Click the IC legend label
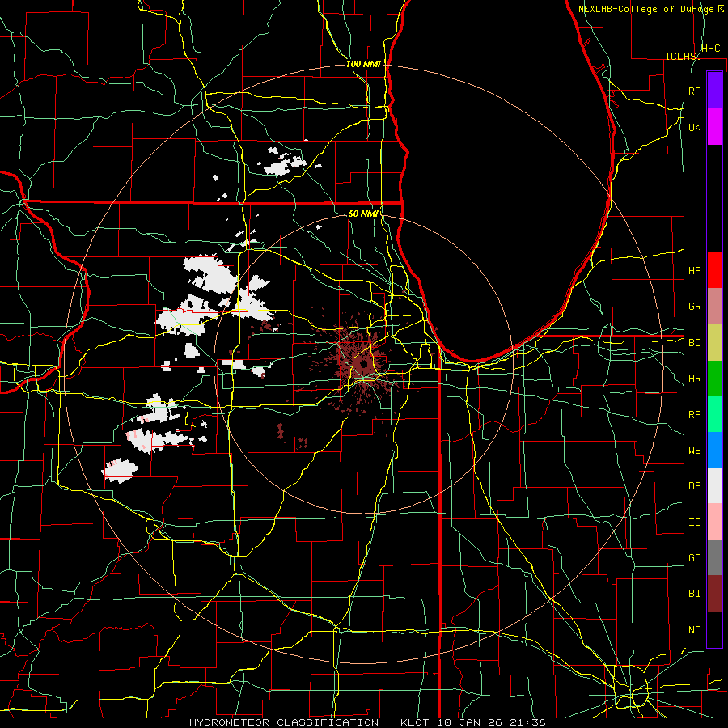The width and height of the screenshot is (728, 728). click(x=694, y=523)
